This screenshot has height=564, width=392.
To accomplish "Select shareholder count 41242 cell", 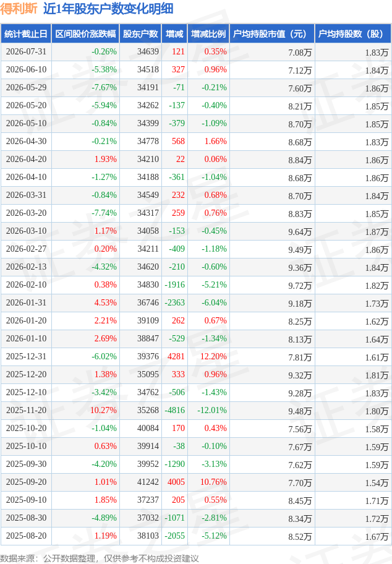I will 148,482.
